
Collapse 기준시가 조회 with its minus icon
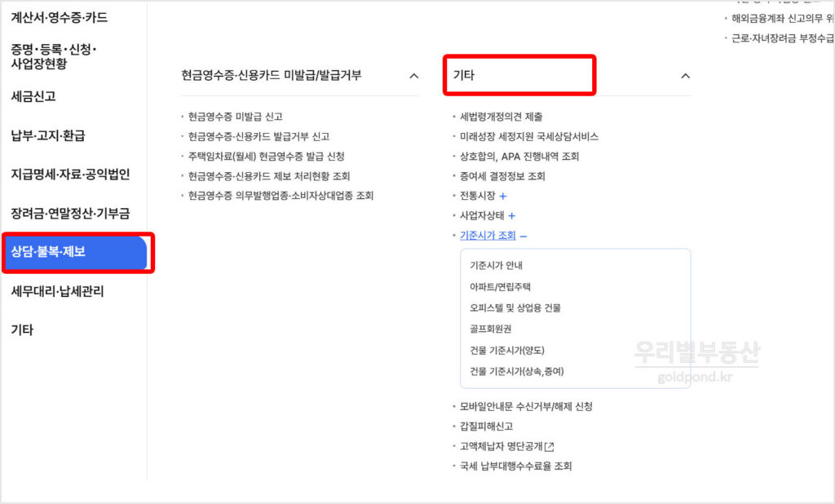[x=523, y=236]
